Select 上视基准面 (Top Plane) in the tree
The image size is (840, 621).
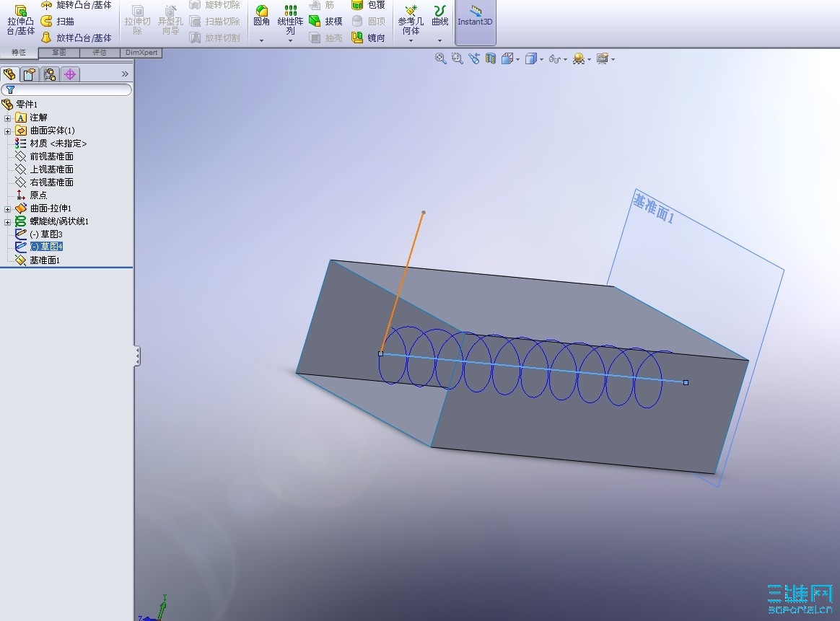45,169
